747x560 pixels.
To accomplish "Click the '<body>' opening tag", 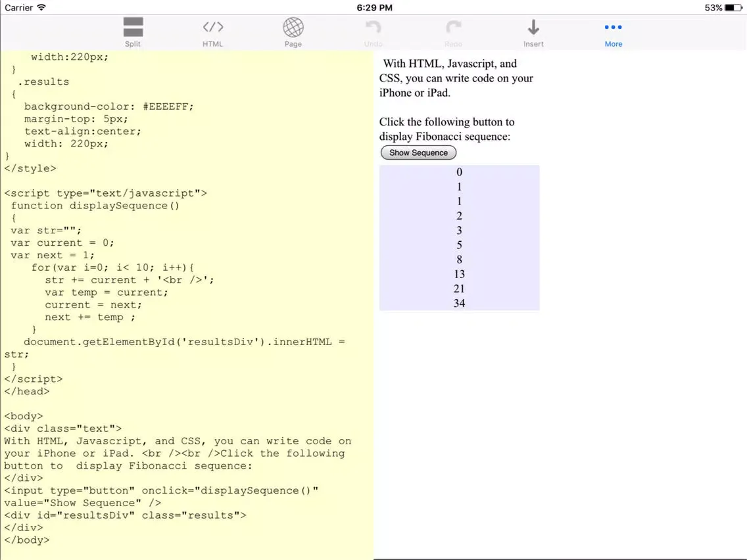I will tap(24, 416).
